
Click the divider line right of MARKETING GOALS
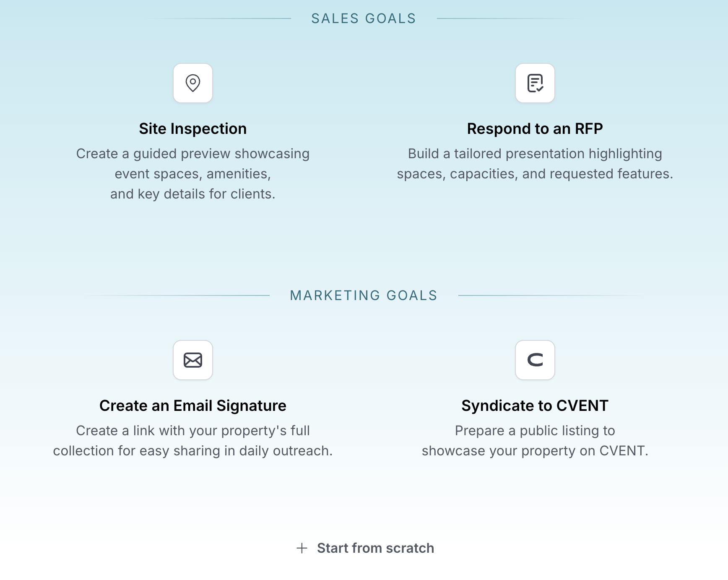click(x=550, y=295)
